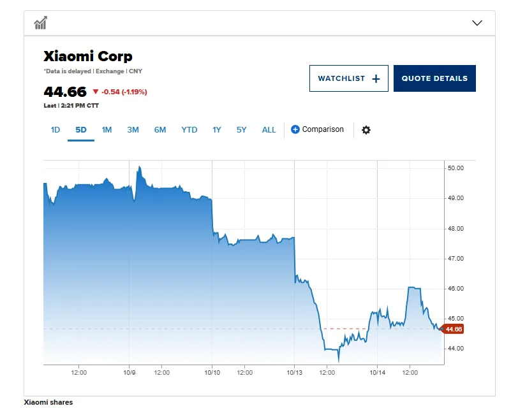This screenshot has width=511, height=420.
Task: Show ALL price history
Action: coord(269,130)
